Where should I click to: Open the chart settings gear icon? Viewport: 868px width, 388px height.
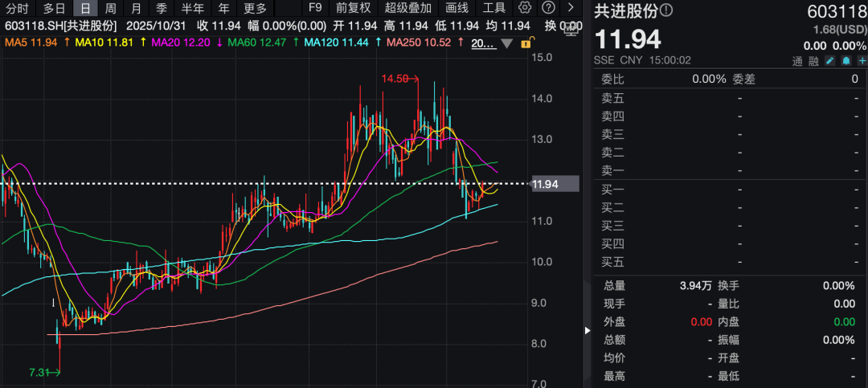click(x=525, y=8)
